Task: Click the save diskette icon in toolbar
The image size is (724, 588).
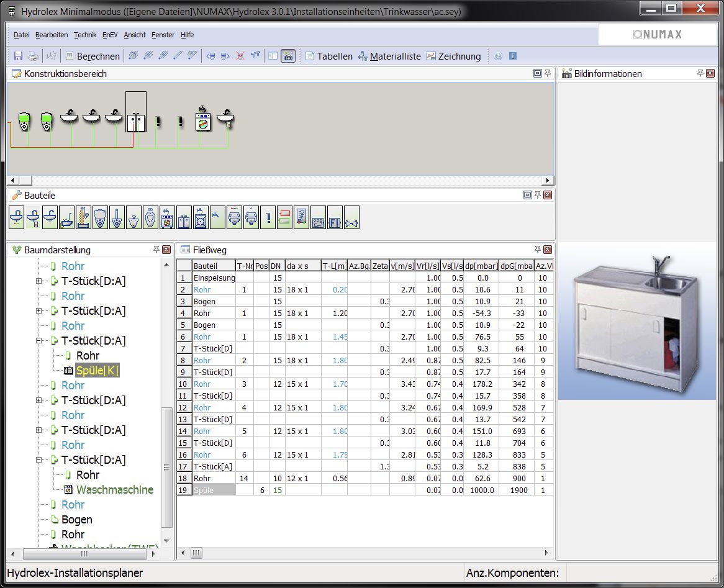Action: tap(18, 56)
